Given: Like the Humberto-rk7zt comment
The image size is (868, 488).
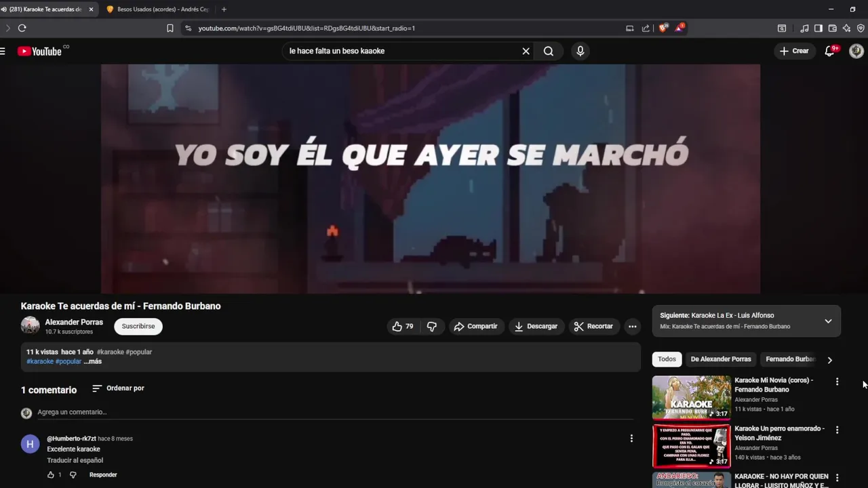Looking at the screenshot, I should (x=51, y=475).
